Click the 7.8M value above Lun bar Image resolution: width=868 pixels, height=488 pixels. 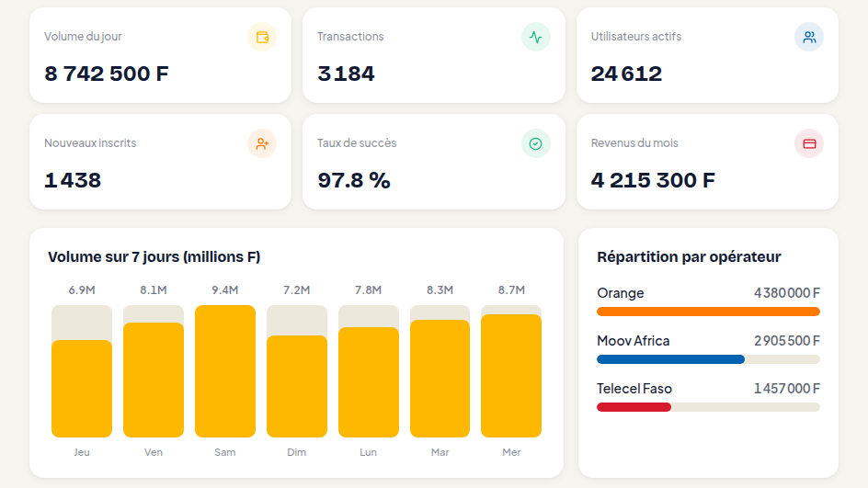click(369, 289)
